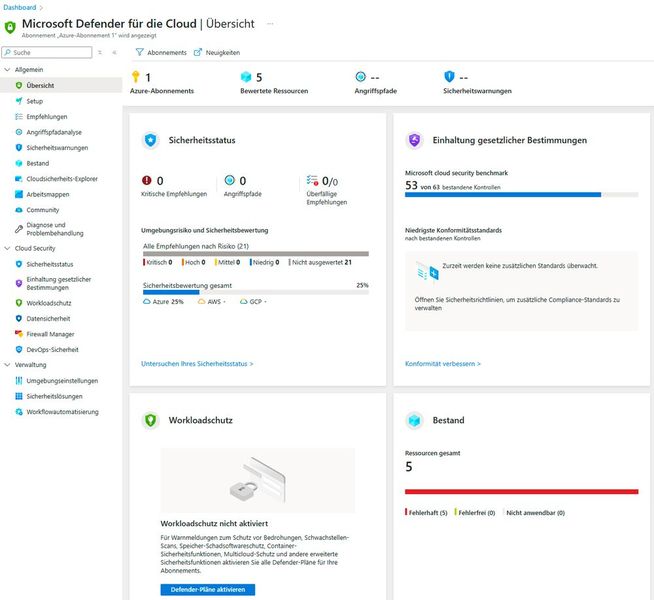
Task: Click the Fehlerfrei (0) legend entry
Action: point(475,512)
